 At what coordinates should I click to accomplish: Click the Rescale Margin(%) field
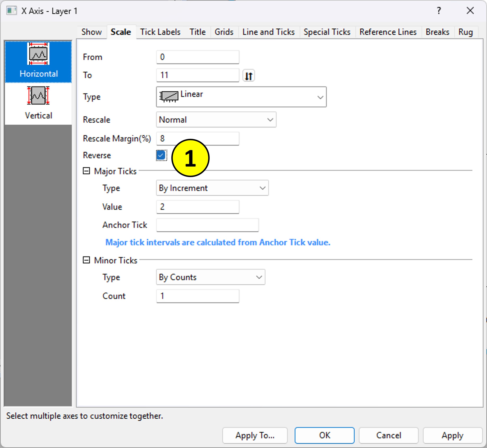[198, 139]
